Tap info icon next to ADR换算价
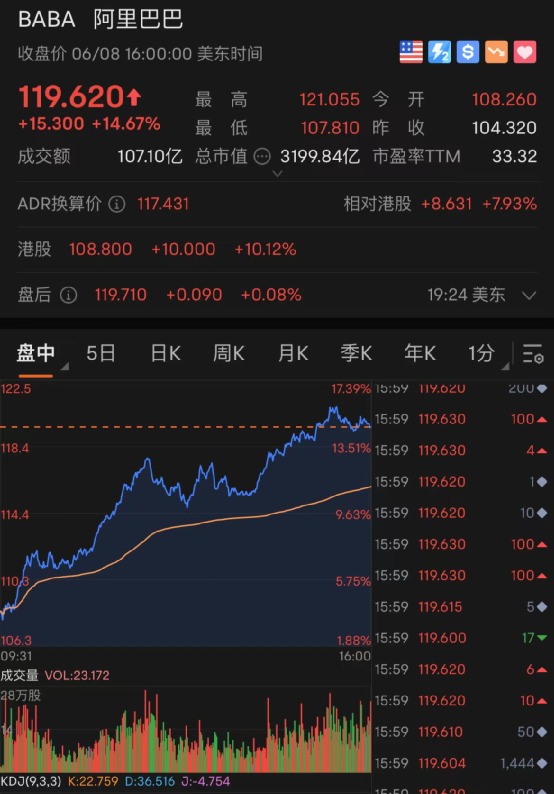This screenshot has width=554, height=794. click(x=116, y=204)
